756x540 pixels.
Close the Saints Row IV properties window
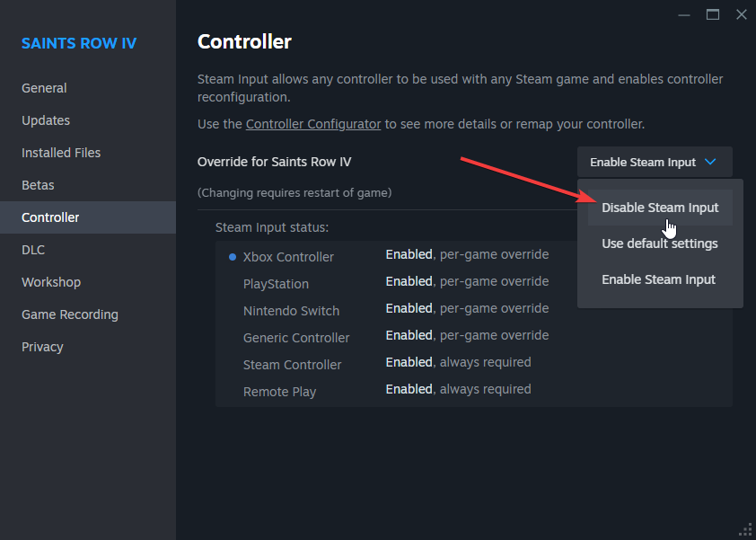click(x=742, y=15)
